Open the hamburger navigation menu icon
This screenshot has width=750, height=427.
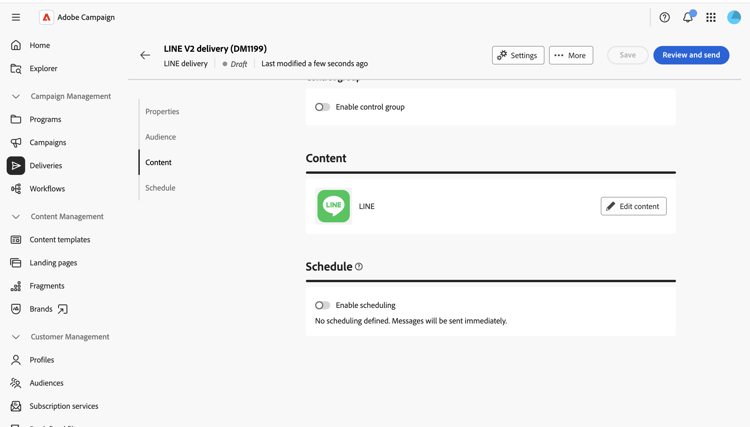[x=16, y=17]
